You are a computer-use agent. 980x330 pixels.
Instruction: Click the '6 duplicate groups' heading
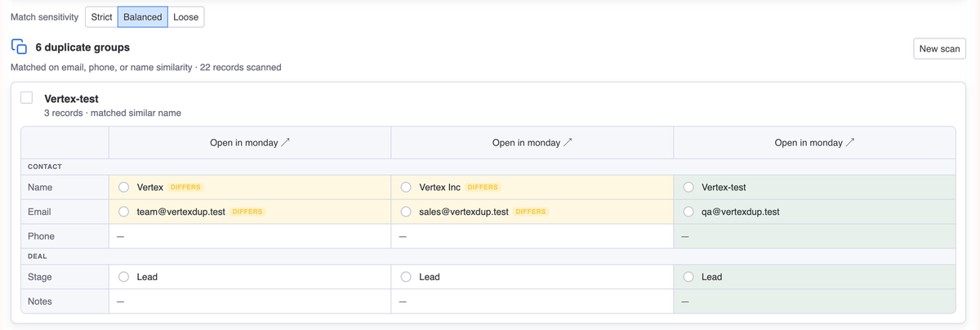tap(82, 48)
